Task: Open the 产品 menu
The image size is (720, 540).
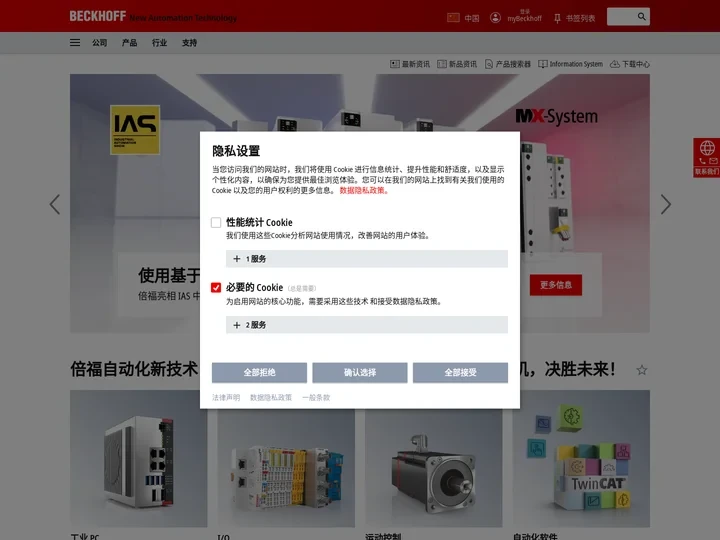Action: coord(129,43)
